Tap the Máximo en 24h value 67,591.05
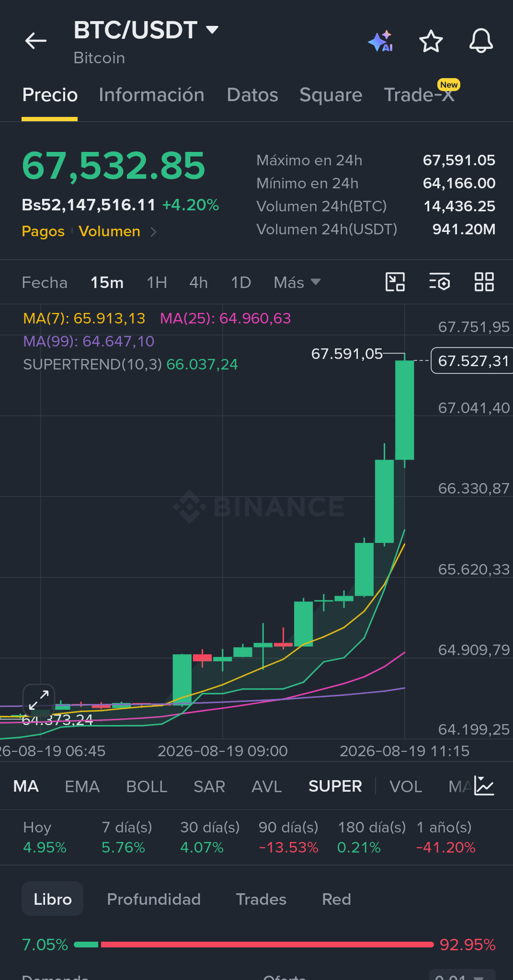This screenshot has height=980, width=513. (x=459, y=160)
